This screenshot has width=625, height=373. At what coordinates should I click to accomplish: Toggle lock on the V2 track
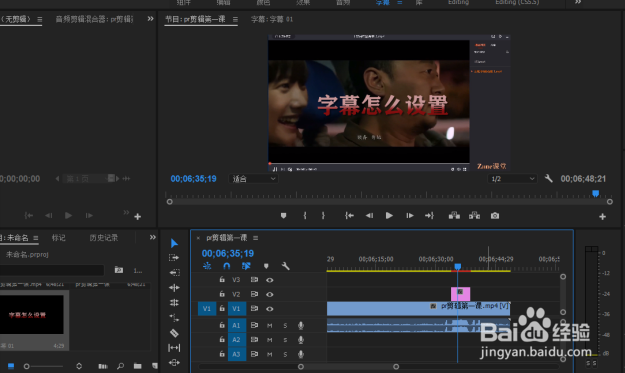(222, 294)
